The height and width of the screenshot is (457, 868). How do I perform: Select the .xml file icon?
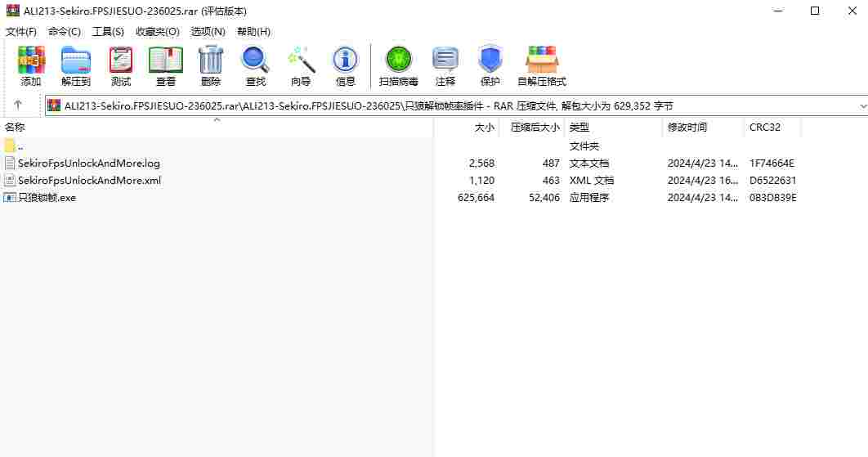click(10, 180)
